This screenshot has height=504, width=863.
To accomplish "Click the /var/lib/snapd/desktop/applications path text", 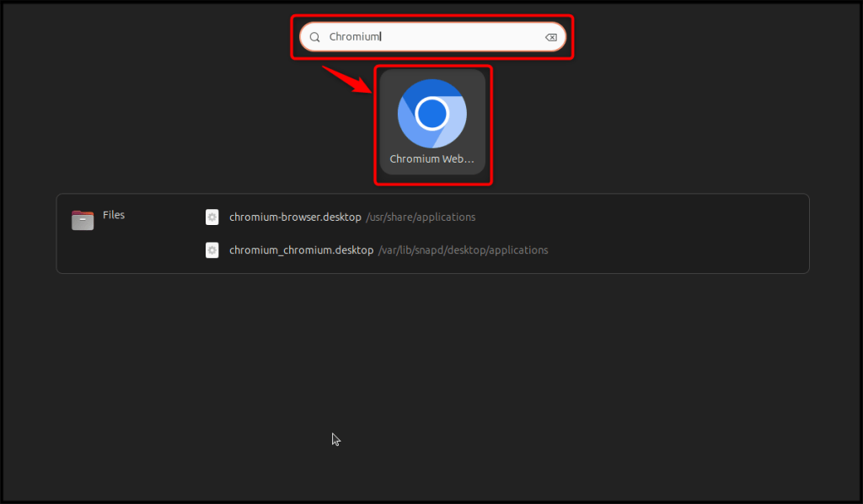I will point(464,249).
